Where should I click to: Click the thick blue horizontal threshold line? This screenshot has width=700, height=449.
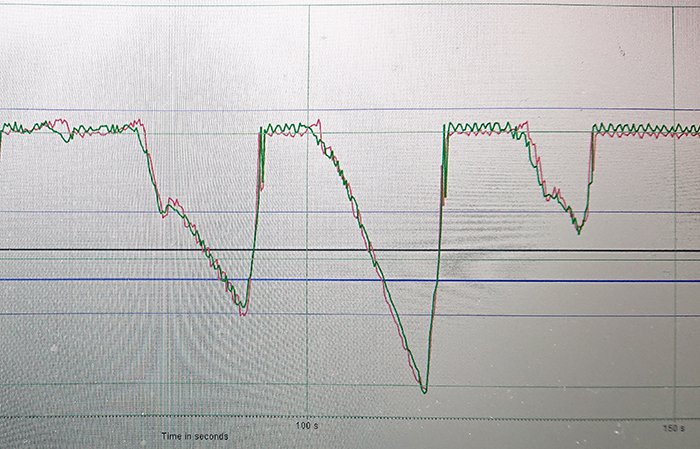point(350,280)
